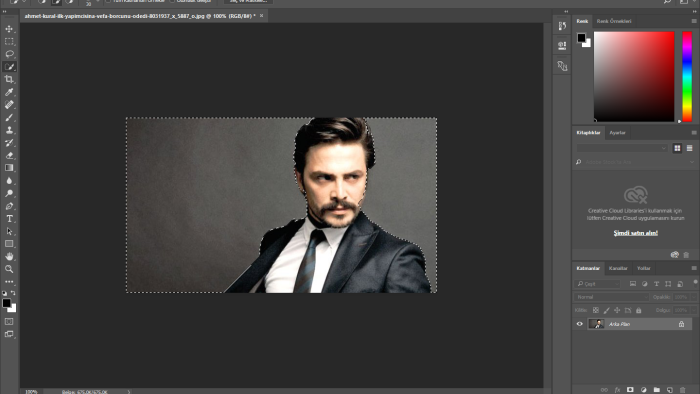Switch to the Kanallar tab

tap(618, 268)
